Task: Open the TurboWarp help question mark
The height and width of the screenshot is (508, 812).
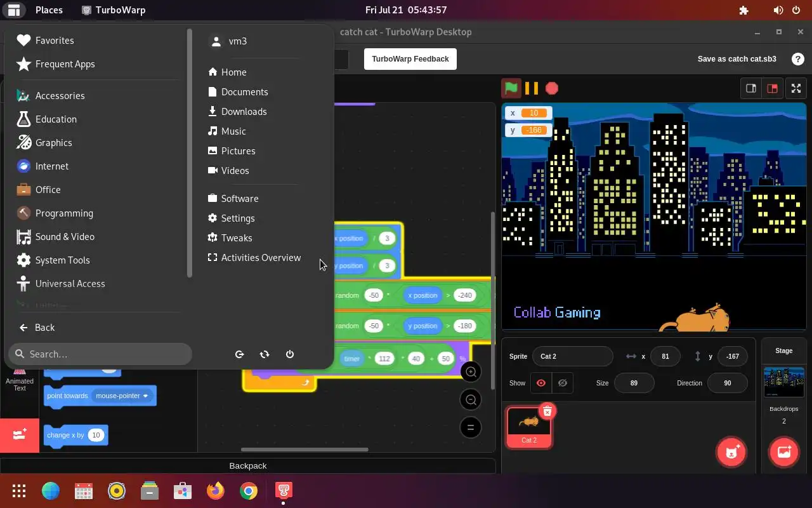Action: click(798, 59)
